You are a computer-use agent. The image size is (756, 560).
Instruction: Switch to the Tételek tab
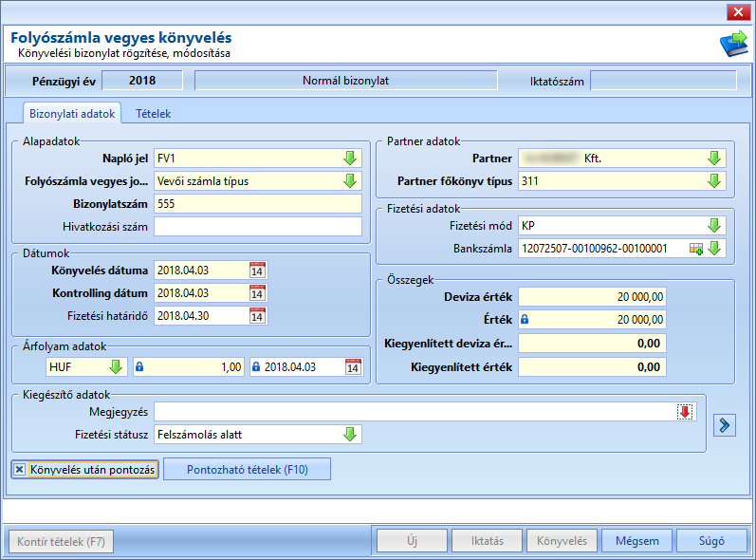point(154,114)
